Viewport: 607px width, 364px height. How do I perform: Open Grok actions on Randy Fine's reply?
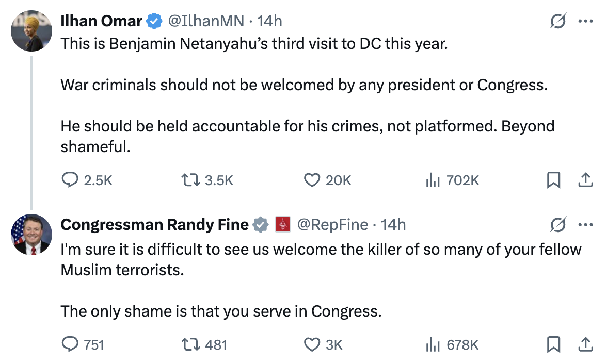[x=557, y=224]
